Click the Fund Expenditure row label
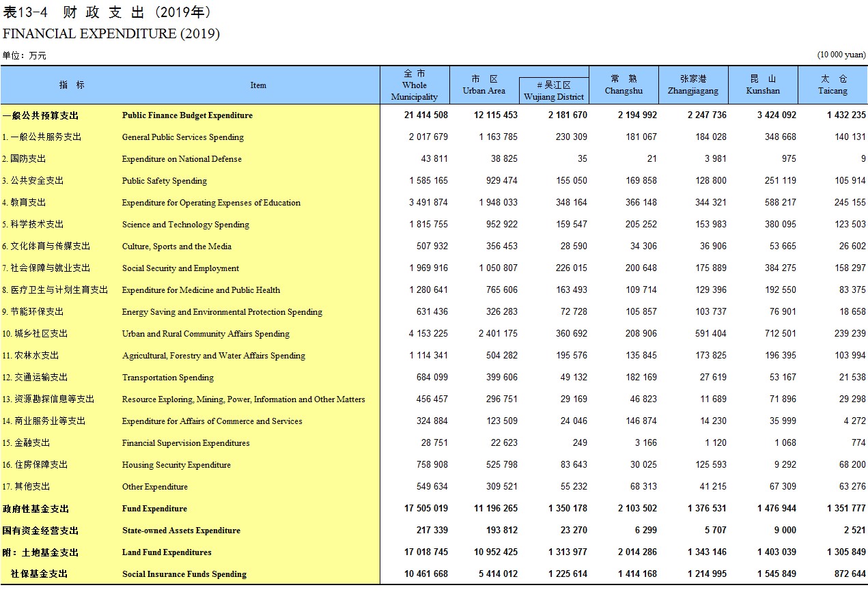Image resolution: width=868 pixels, height=607 pixels. 154,509
